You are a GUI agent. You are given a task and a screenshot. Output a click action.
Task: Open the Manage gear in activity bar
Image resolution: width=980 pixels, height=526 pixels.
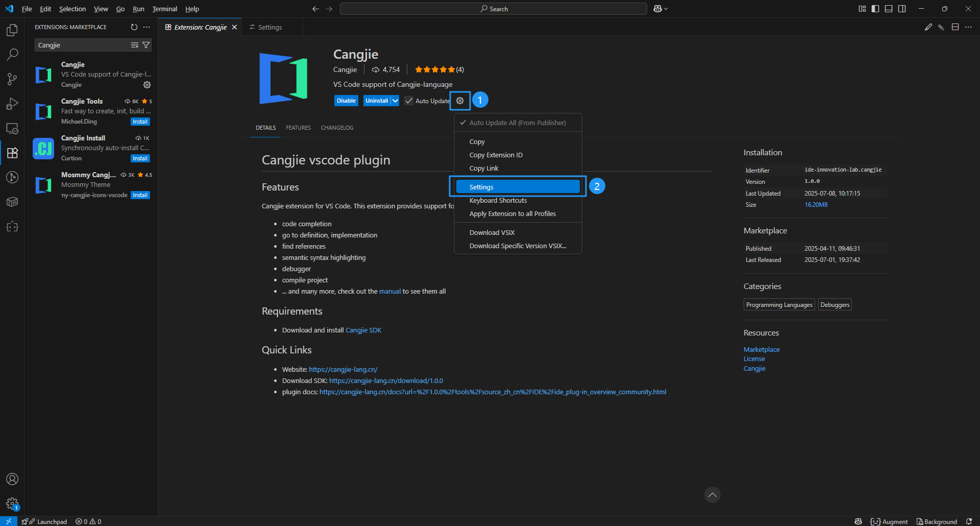[x=12, y=504]
